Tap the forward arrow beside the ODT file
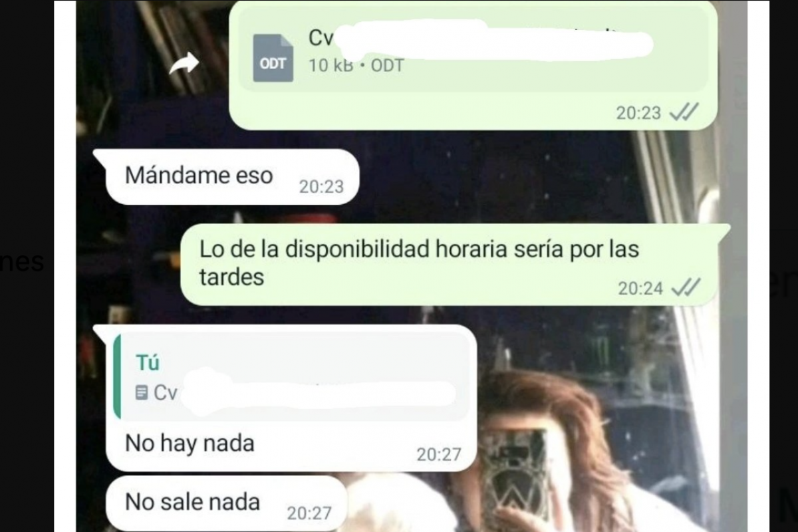Screen dimensions: 798x532 coord(184,64)
